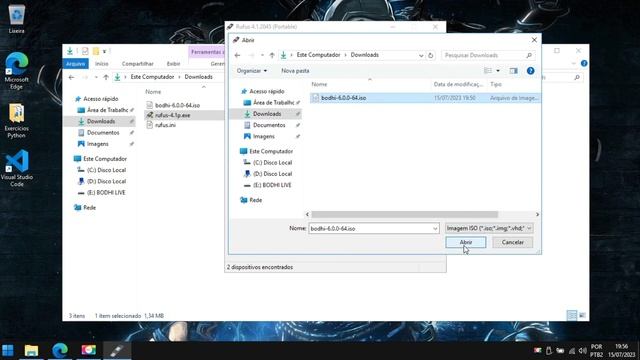Sort by the Tipo column header in dialog
This screenshot has width=640, height=360.
click(496, 84)
